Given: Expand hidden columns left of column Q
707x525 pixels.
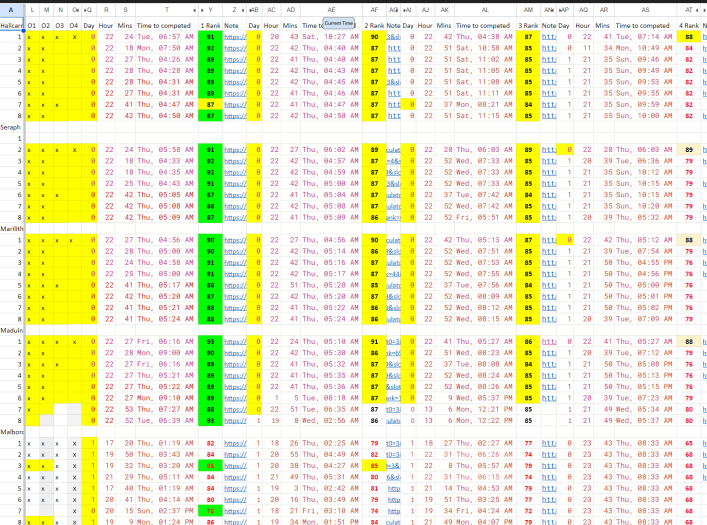Looking at the screenshot, I should click(x=84, y=10).
